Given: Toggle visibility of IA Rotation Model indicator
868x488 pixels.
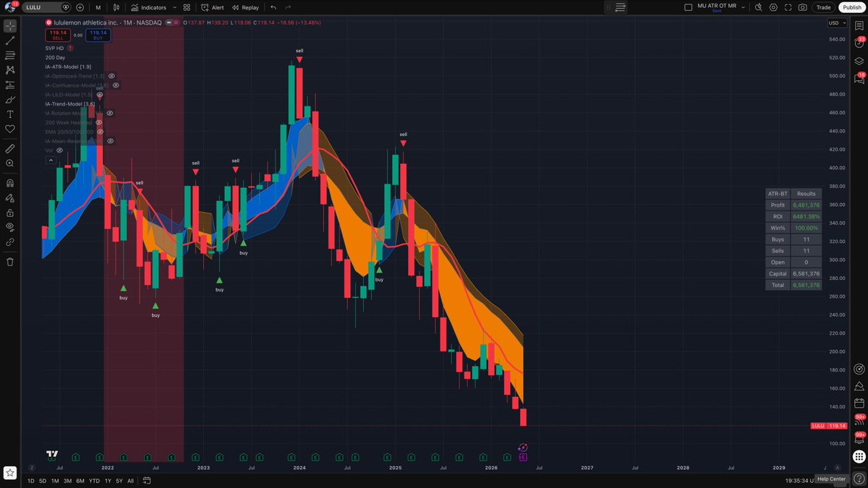Looking at the screenshot, I should (x=110, y=114).
